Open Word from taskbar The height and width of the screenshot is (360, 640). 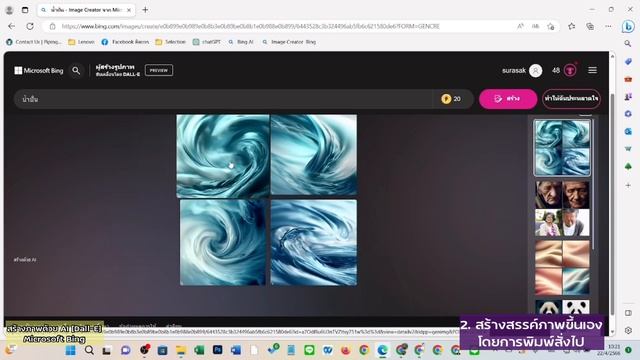point(236,350)
